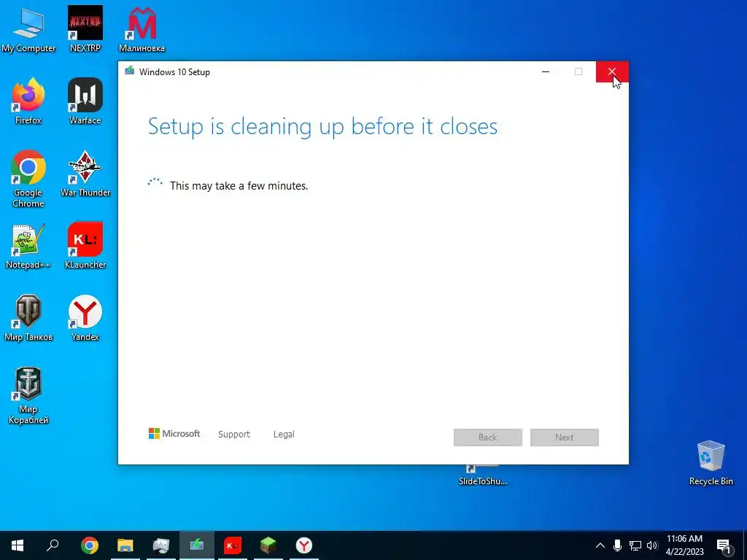Screen dimensions: 747x560
Task: Select the Notepad++ desktop shortcut
Action: (28, 246)
